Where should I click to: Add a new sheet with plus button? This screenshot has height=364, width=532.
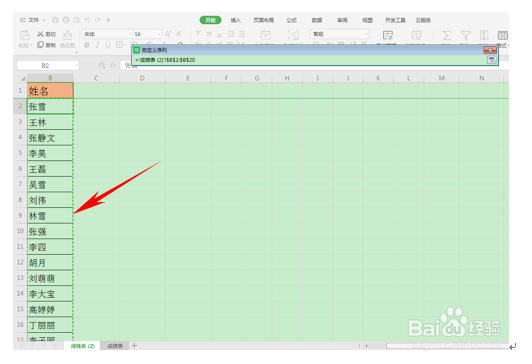(134, 346)
